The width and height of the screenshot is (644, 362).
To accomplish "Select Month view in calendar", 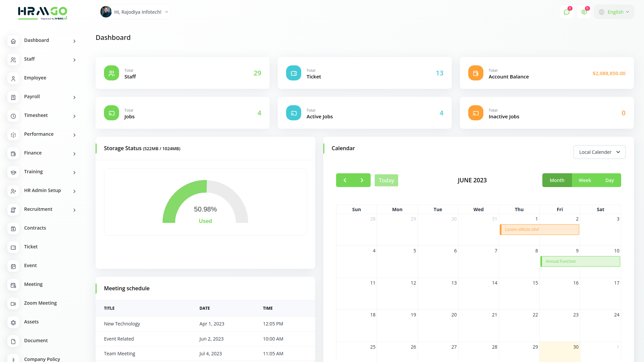I will 557,180.
